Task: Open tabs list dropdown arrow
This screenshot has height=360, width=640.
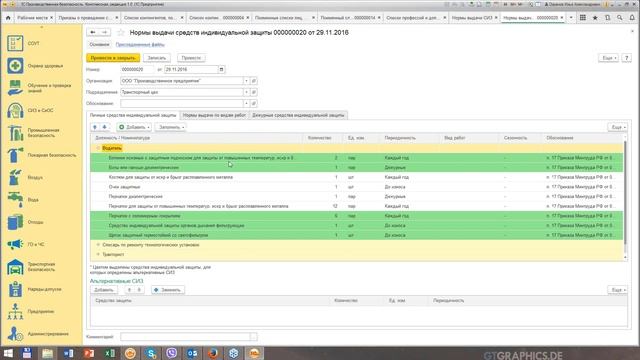Action: (x=571, y=18)
